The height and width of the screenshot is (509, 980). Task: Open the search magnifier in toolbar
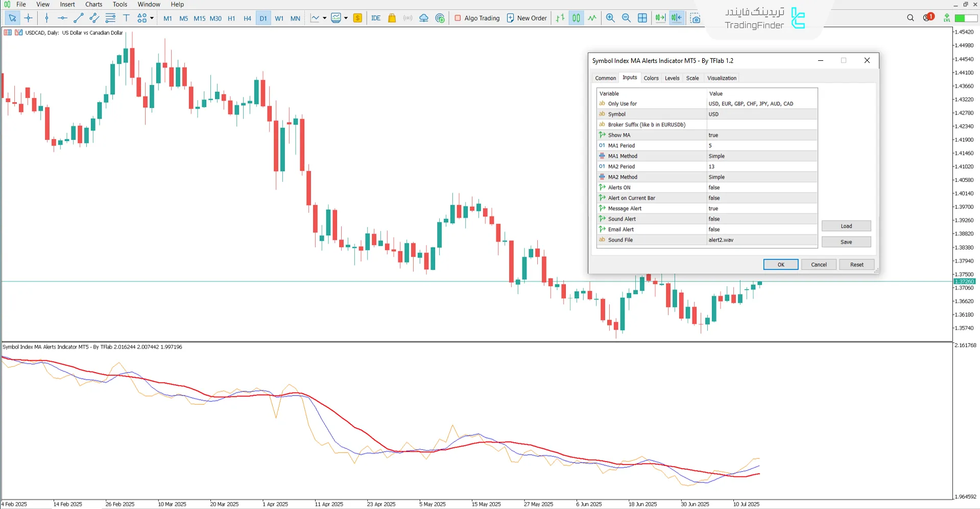tap(910, 18)
